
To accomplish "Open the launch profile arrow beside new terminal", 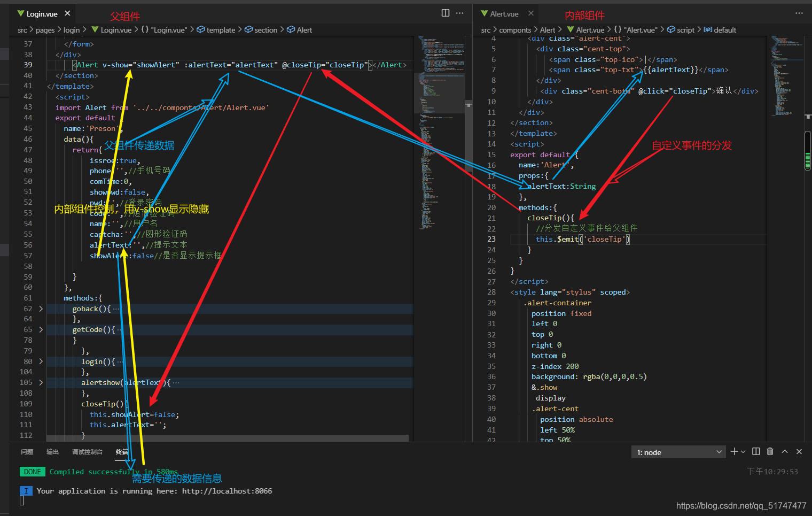I will click(743, 452).
